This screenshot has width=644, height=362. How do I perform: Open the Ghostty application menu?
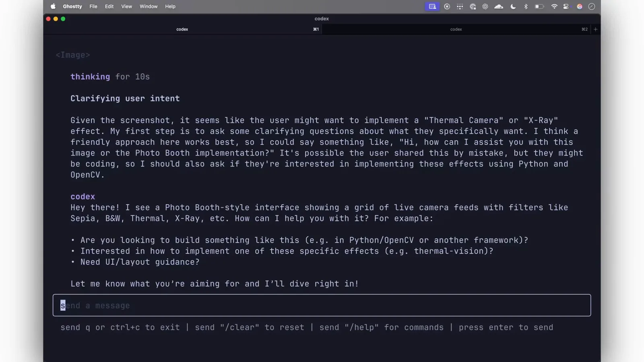point(72,6)
